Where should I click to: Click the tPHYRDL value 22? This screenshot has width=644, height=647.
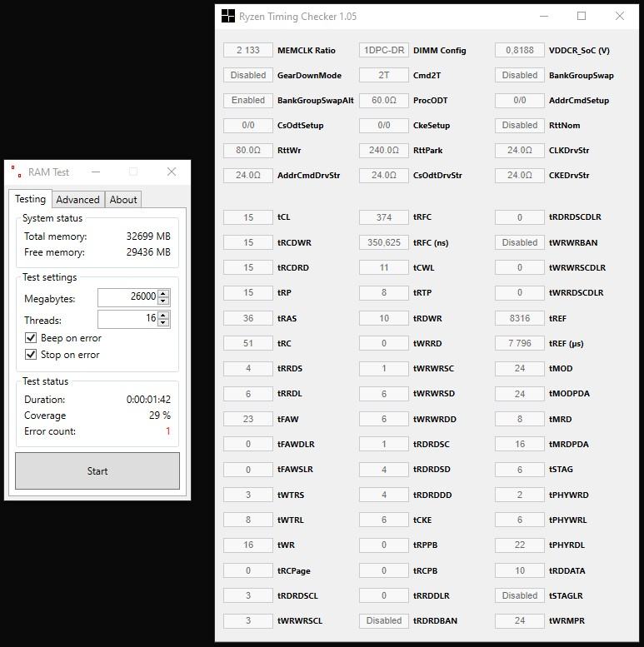[520, 545]
